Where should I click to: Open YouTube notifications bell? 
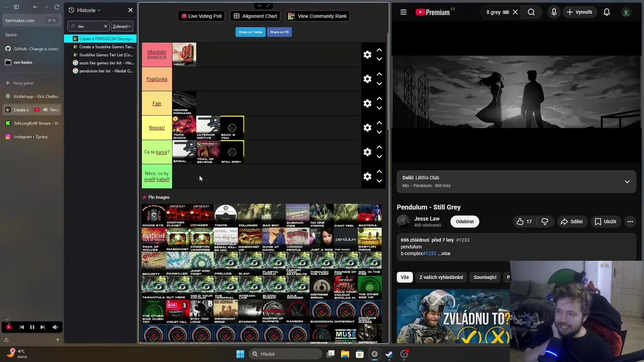(607, 12)
